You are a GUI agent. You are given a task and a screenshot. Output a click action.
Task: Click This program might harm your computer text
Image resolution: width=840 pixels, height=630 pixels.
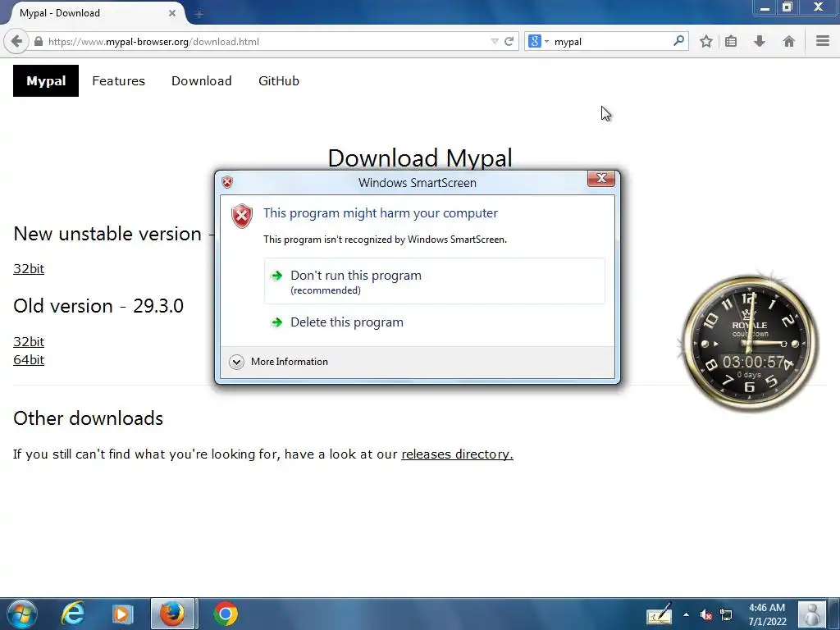point(381,212)
